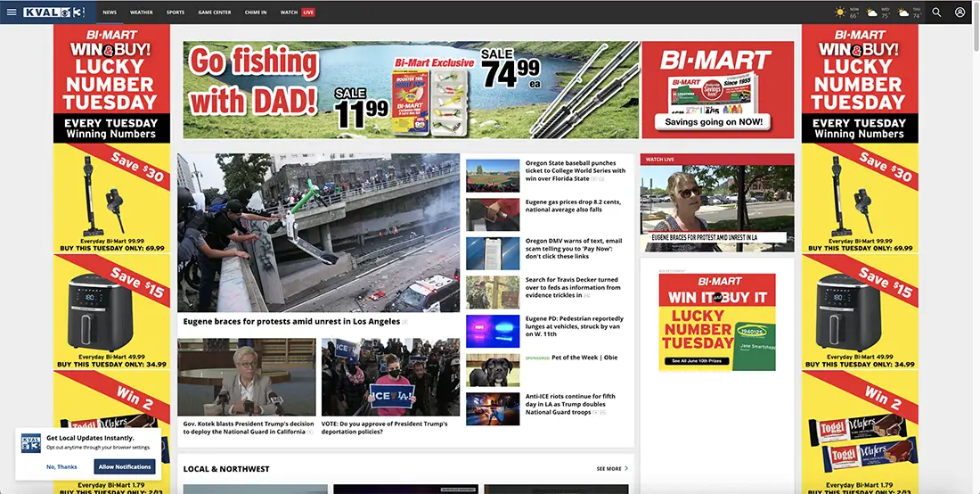Click the Go fishing with DAD banner
The height and width of the screenshot is (494, 980).
[412, 90]
